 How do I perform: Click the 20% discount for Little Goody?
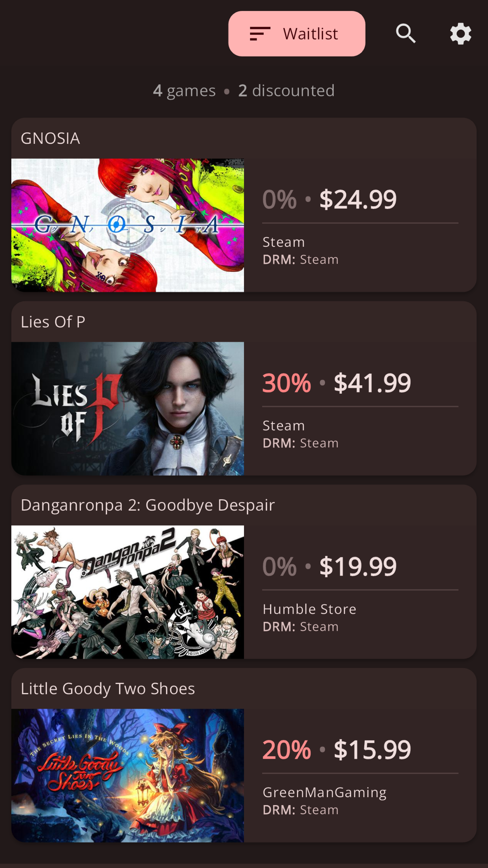coord(287,750)
